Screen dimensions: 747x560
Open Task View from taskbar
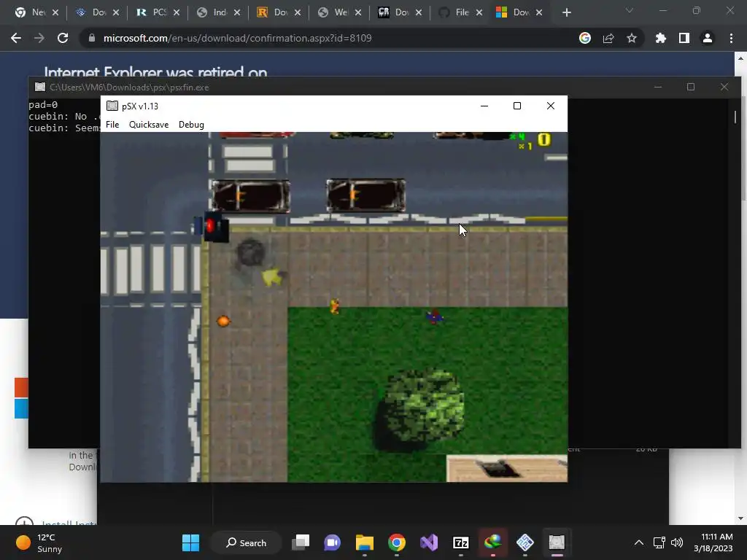click(x=301, y=542)
